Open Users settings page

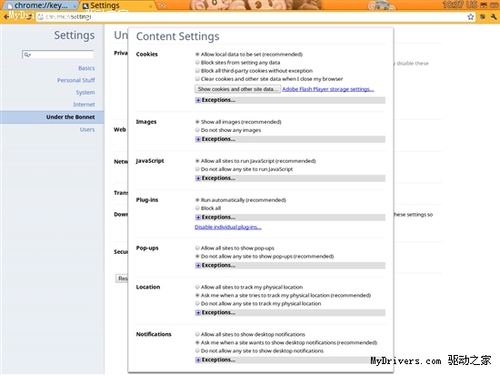(x=87, y=129)
